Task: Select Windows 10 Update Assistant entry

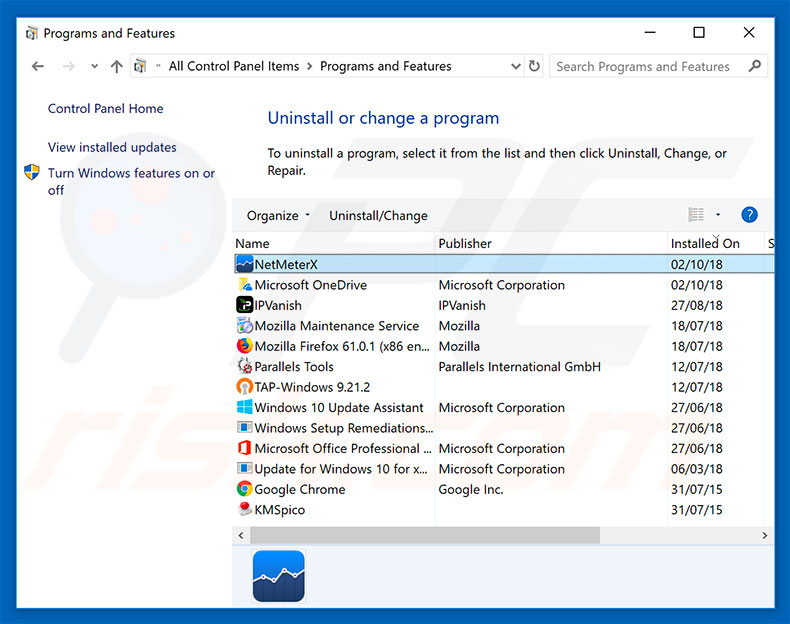Action: coord(339,407)
